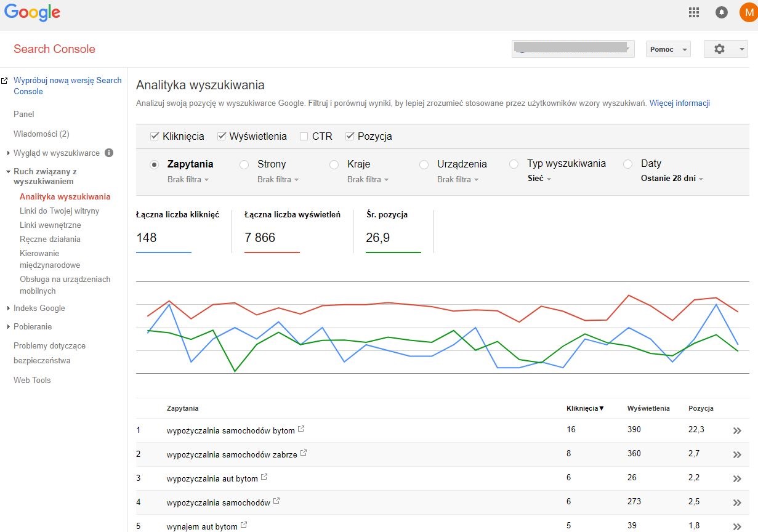Screen dimensions: 758x532
Task: Click the query wypożyczalnia samochodów bytom
Action: (231, 430)
